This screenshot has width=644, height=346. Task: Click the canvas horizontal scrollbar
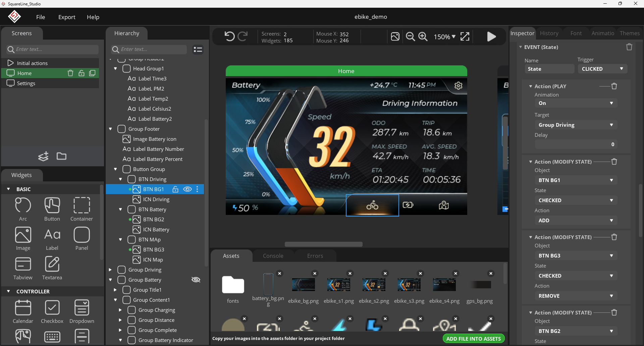(323, 244)
